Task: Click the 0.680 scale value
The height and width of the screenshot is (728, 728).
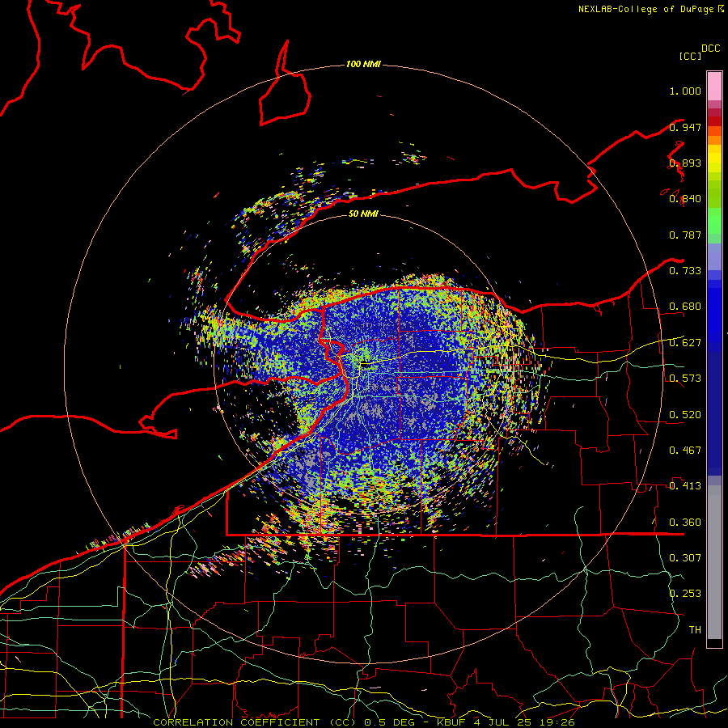Action: (x=685, y=307)
